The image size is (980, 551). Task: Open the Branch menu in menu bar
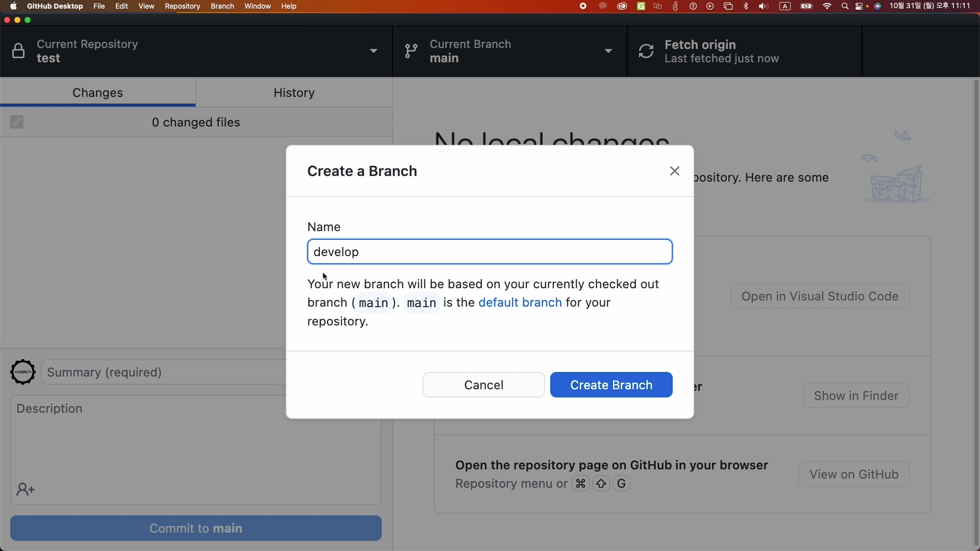(x=223, y=7)
